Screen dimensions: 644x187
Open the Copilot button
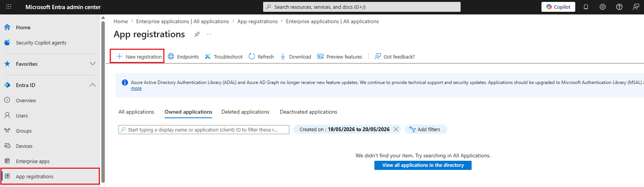(558, 7)
